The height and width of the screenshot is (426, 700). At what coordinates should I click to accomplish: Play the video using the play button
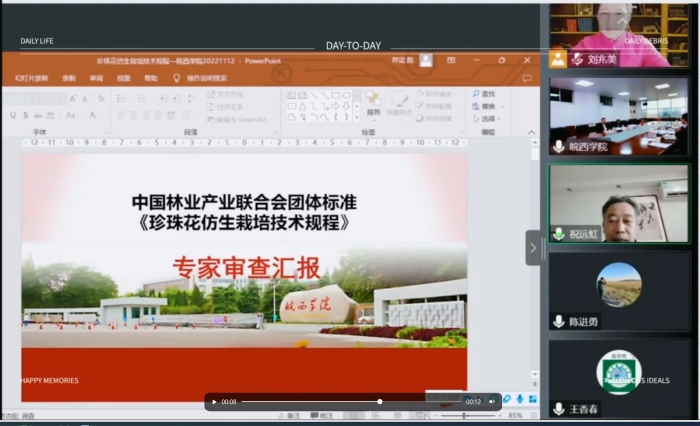[x=214, y=402]
